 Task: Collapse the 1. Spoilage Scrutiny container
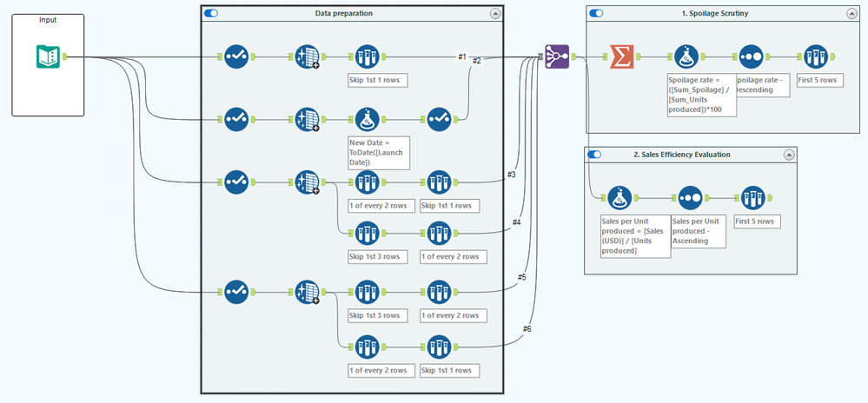pos(851,13)
